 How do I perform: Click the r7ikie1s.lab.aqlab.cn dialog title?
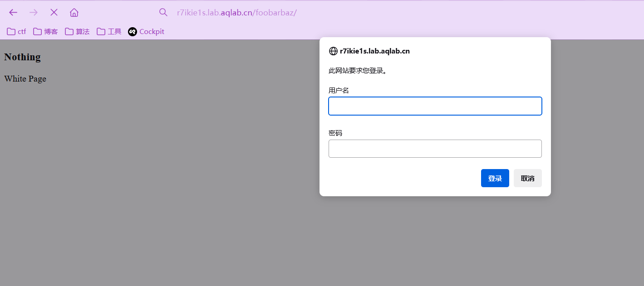[x=374, y=51]
